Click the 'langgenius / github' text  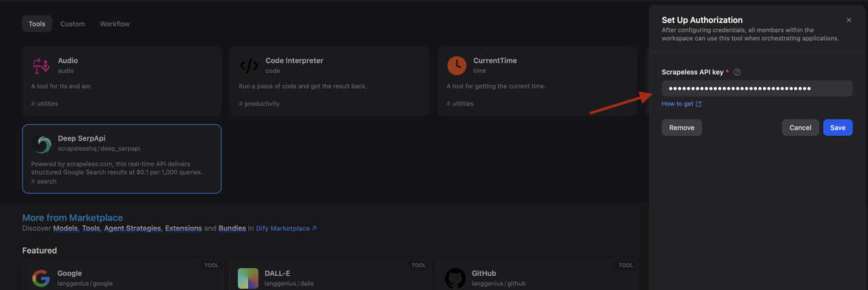[498, 283]
